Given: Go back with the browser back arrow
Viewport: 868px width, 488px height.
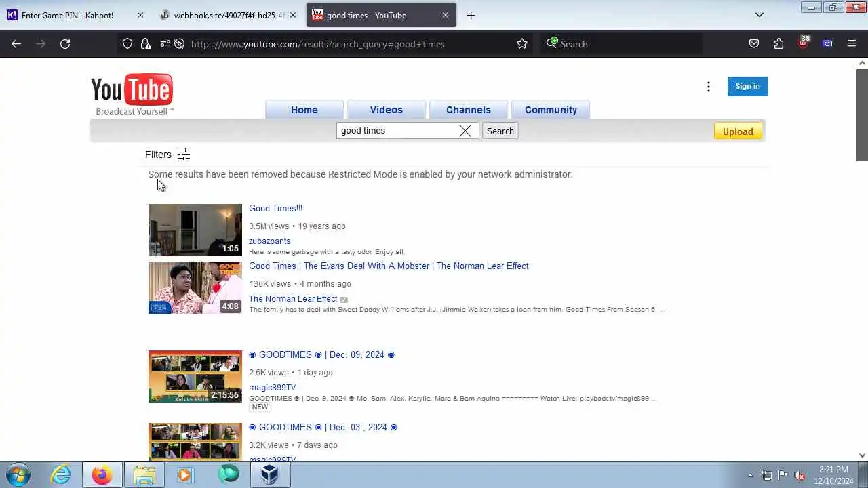Looking at the screenshot, I should pos(16,44).
